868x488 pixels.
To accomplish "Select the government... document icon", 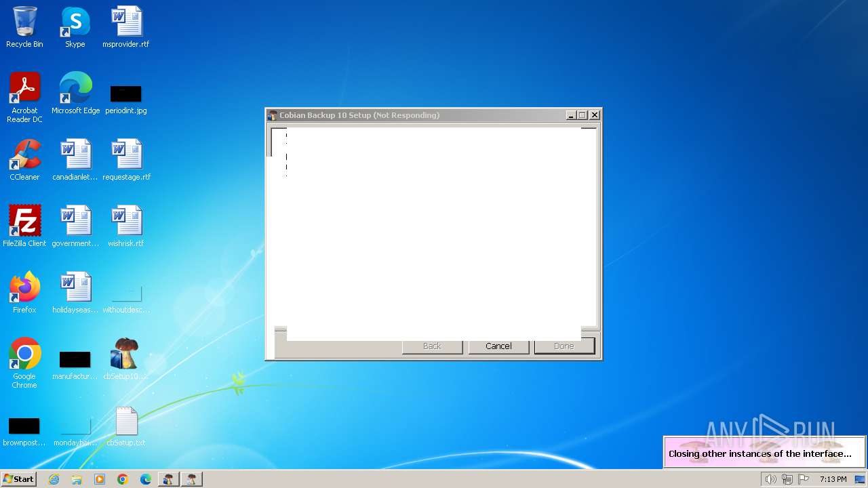I will (x=75, y=226).
